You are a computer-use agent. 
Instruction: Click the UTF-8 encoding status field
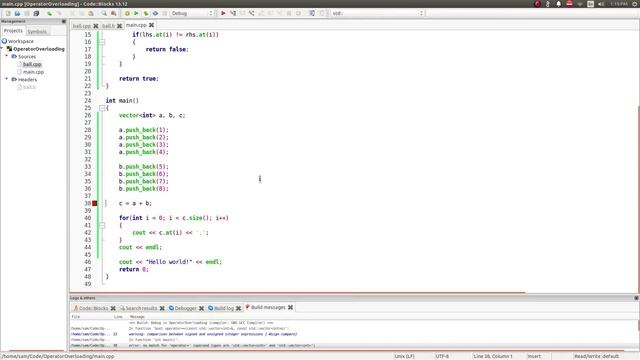coord(442,356)
